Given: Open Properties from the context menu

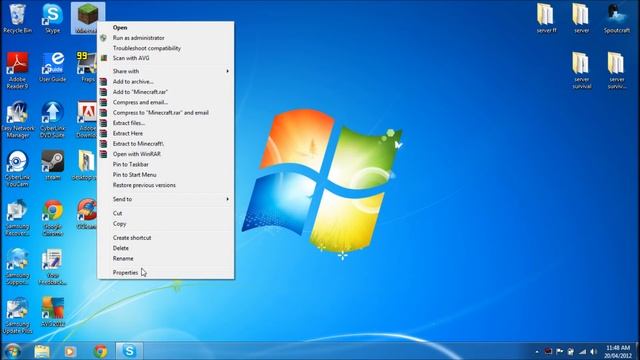Looking at the screenshot, I should click(166, 272).
